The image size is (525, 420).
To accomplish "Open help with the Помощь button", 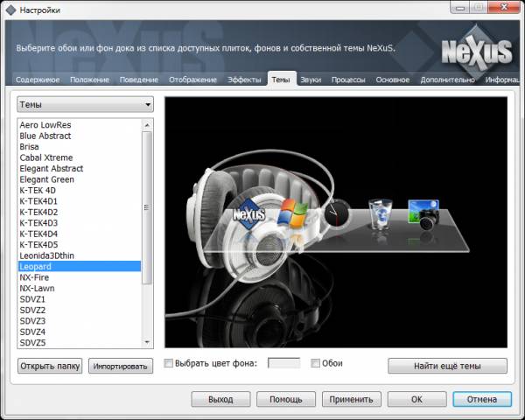I will [286, 399].
